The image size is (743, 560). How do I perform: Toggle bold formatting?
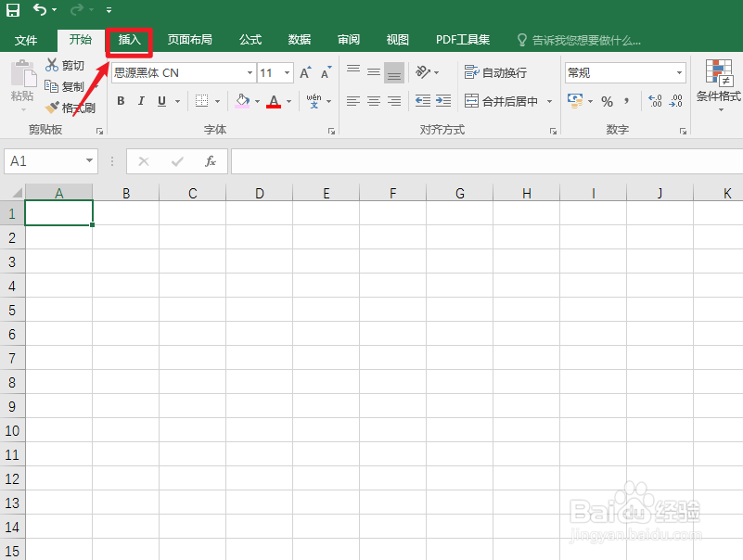coord(120,100)
